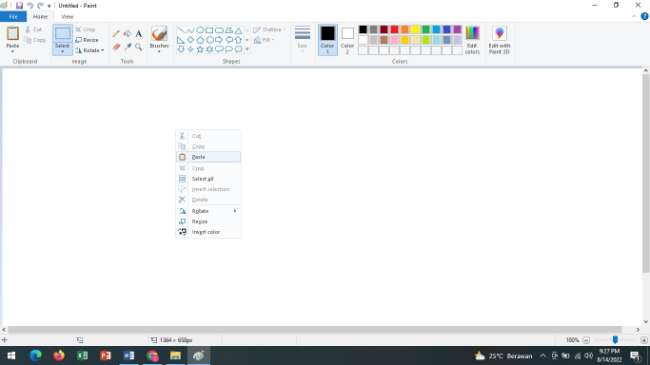Choose Paste in the context menu
Viewport: 650px width, 365px height.
pos(208,157)
